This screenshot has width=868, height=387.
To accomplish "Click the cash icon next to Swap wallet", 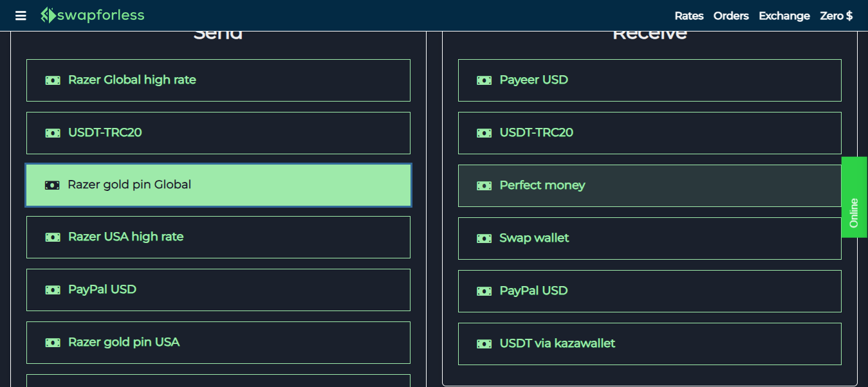I will click(x=483, y=238).
